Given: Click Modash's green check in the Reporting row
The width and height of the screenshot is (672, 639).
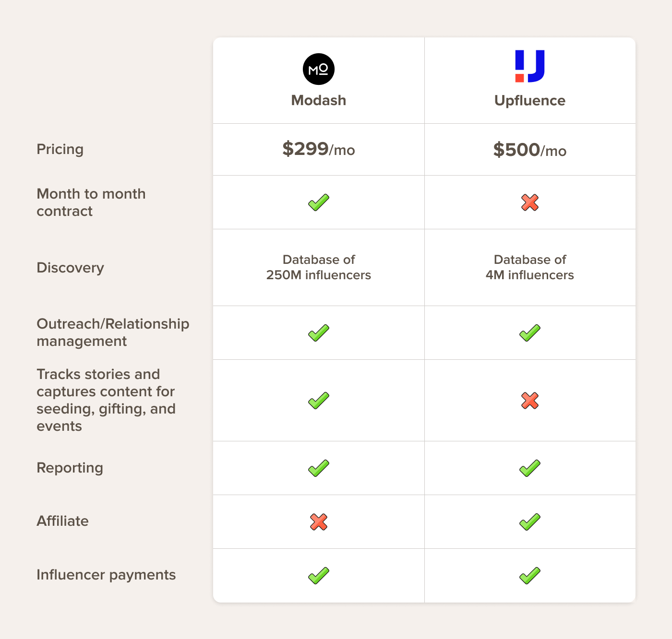Looking at the screenshot, I should pyautogui.click(x=319, y=468).
